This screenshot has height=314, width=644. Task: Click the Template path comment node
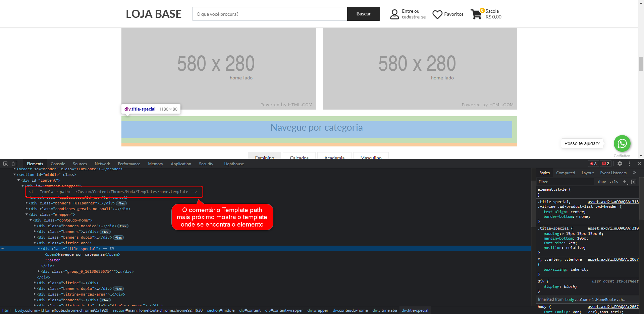pyautogui.click(x=113, y=192)
